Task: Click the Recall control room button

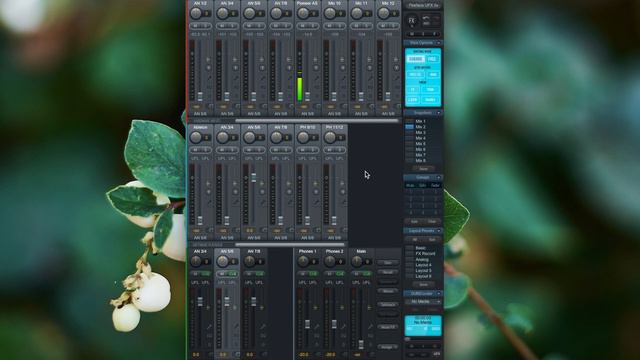Action: [x=387, y=272]
